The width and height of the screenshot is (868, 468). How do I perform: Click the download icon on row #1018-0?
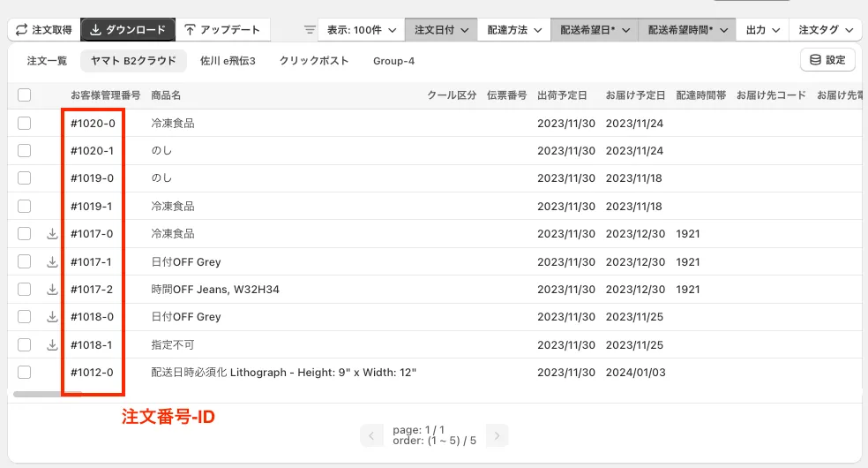[x=52, y=317]
